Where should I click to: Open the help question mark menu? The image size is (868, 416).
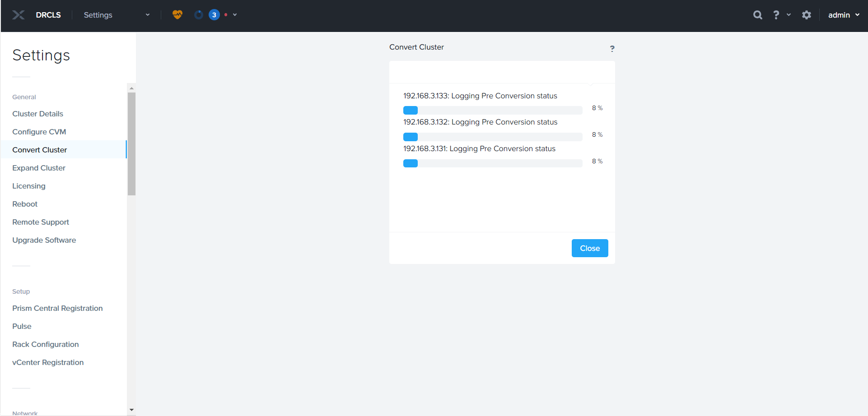[x=776, y=15]
